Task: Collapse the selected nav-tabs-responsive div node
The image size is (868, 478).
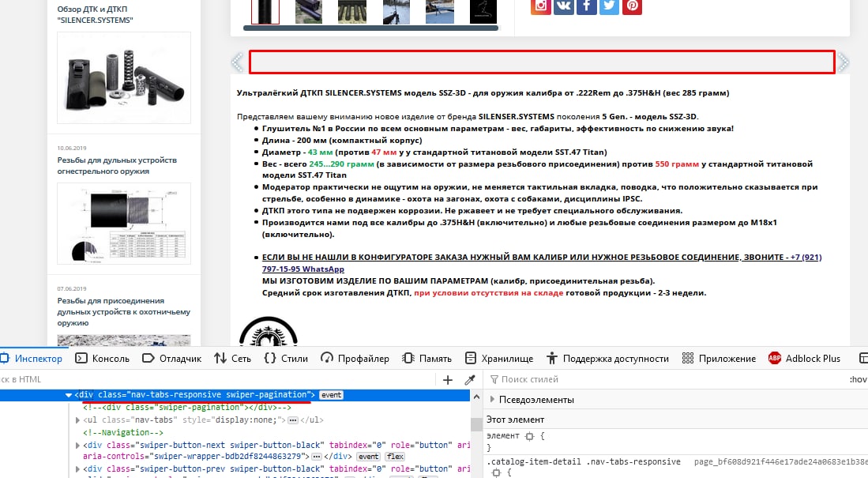Action: pos(69,395)
